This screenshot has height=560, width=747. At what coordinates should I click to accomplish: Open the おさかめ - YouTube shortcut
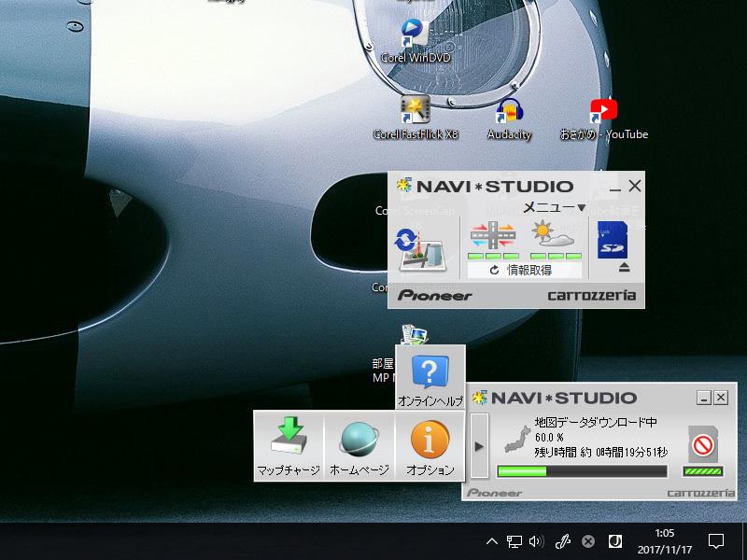[x=603, y=119]
